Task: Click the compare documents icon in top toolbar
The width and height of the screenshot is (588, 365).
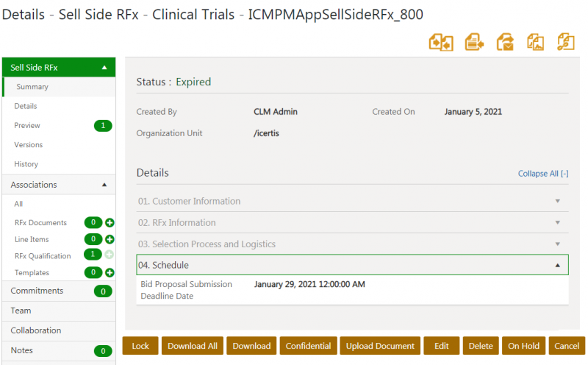Action: 441,42
